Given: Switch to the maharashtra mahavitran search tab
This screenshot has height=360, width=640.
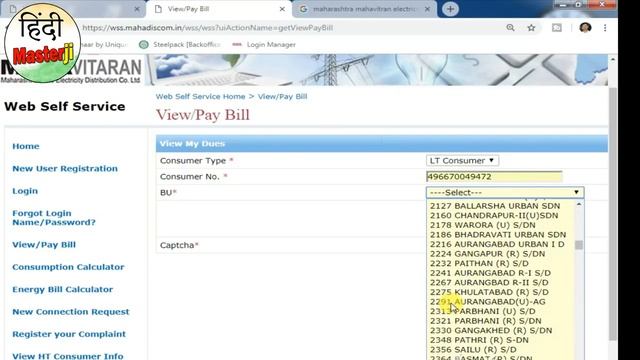Looking at the screenshot, I should (x=365, y=9).
